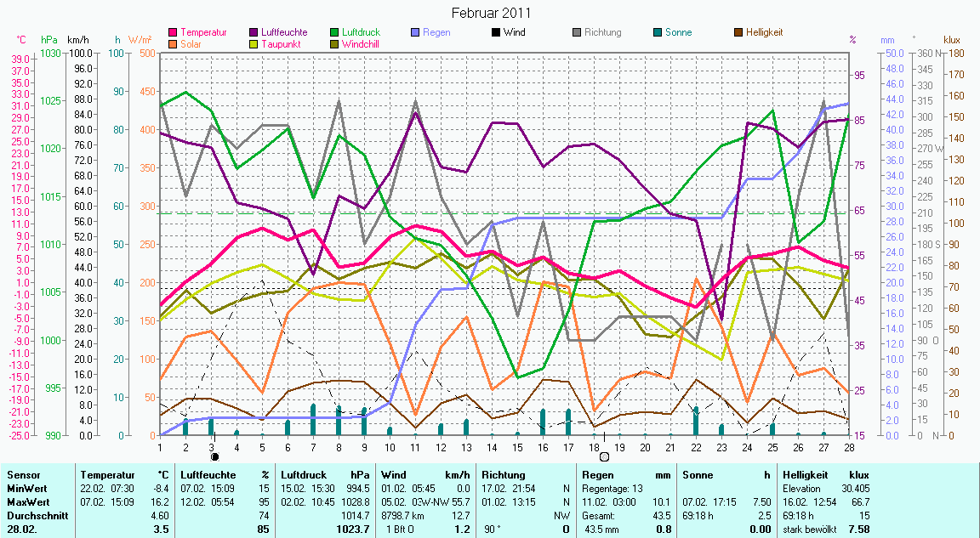Screen dimensions: 980x538
Task: Click the Februar 2011 chart title
Action: click(x=489, y=13)
